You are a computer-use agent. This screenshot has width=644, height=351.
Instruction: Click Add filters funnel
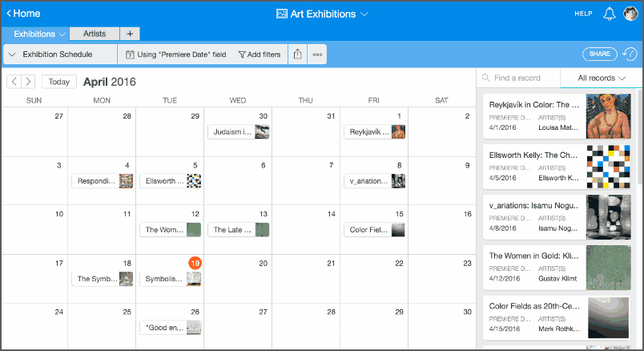pos(260,54)
